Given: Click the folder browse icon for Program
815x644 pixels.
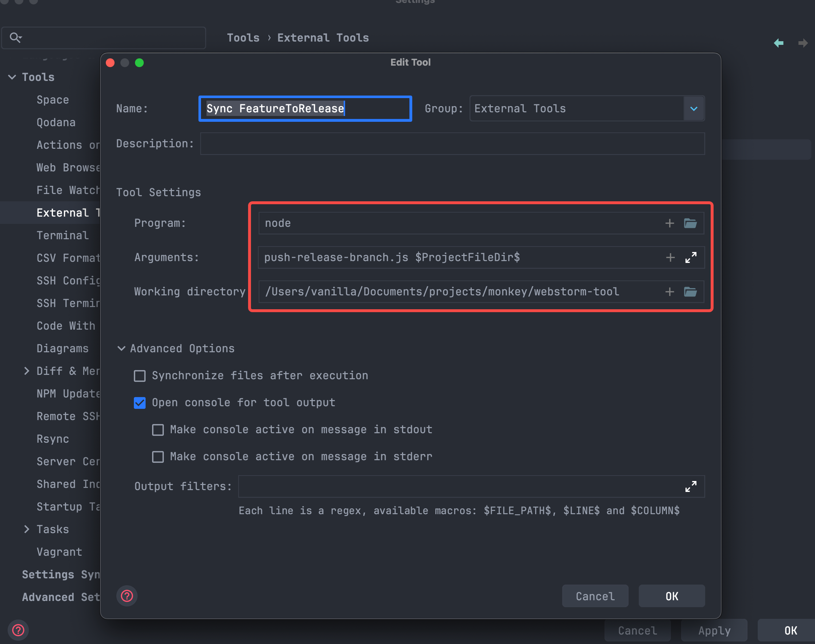Looking at the screenshot, I should click(690, 223).
